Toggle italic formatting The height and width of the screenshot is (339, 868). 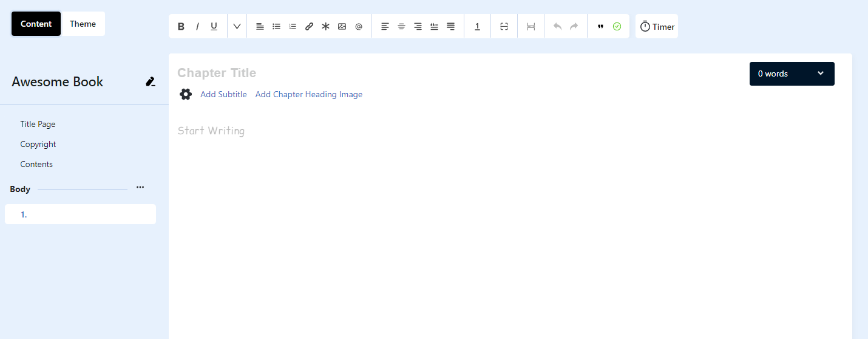click(197, 27)
